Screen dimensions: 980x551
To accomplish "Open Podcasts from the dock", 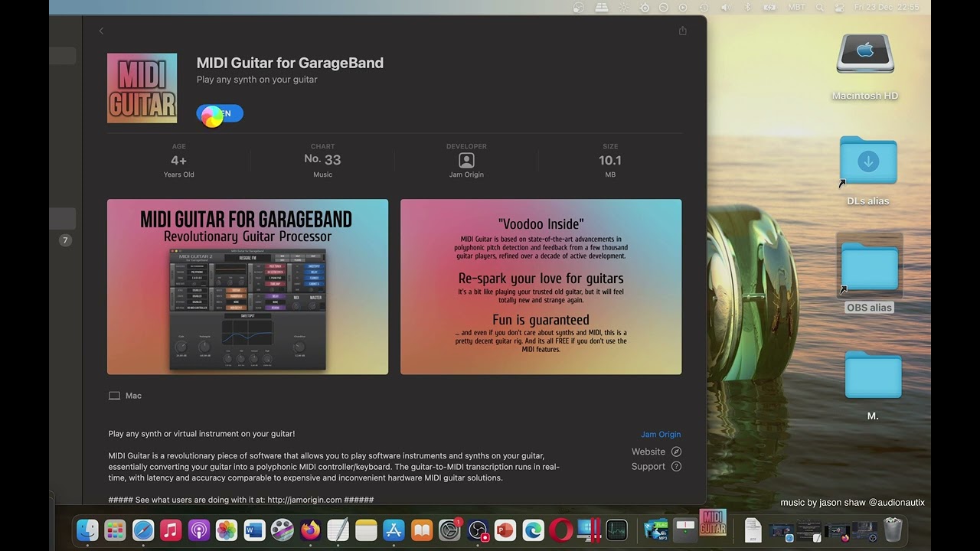I will pos(198,530).
